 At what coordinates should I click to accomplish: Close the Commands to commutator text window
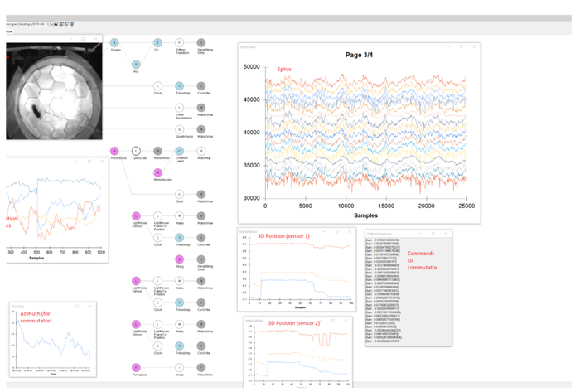pos(446,234)
